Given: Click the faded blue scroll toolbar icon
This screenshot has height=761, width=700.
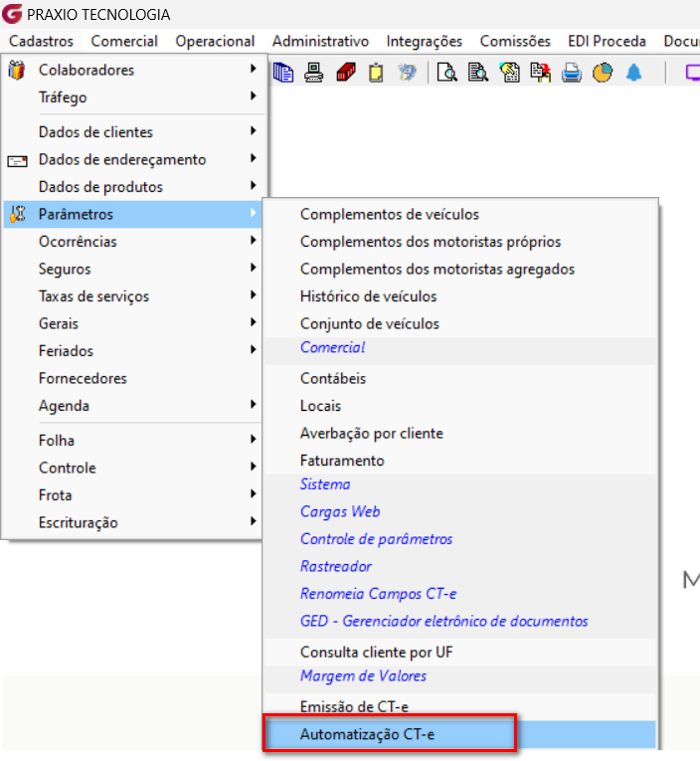Looking at the screenshot, I should [x=407, y=74].
